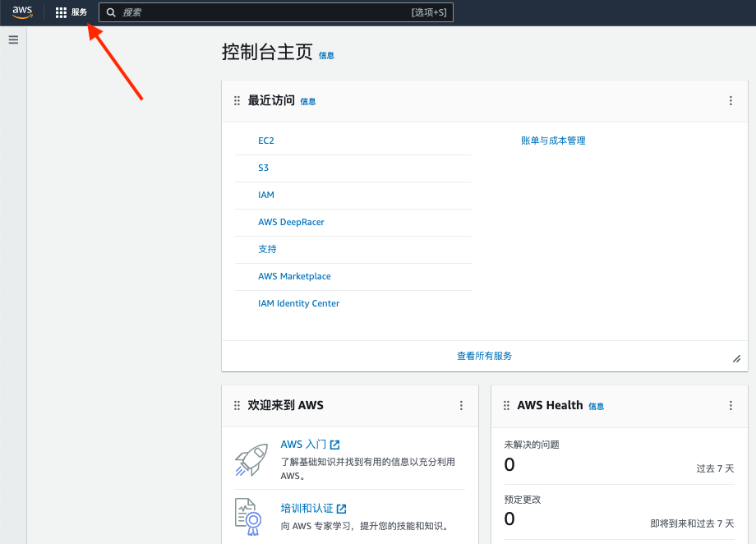This screenshot has width=756, height=544.
Task: Open the AWS DeepRacer link
Action: pyautogui.click(x=291, y=222)
